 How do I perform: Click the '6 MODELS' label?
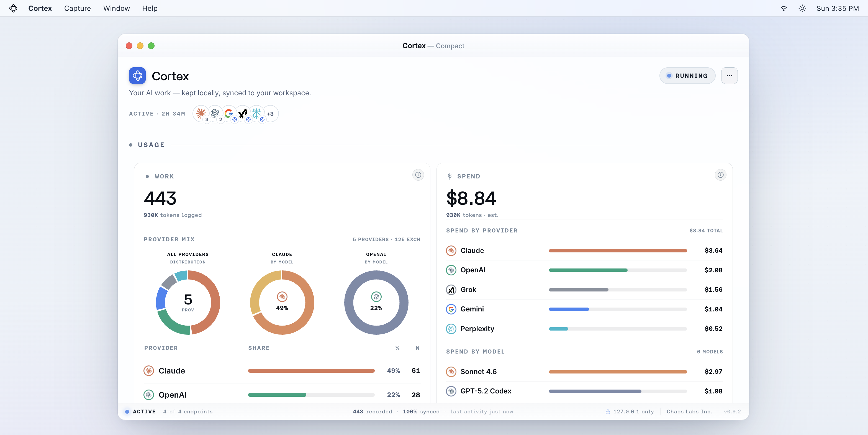point(710,352)
